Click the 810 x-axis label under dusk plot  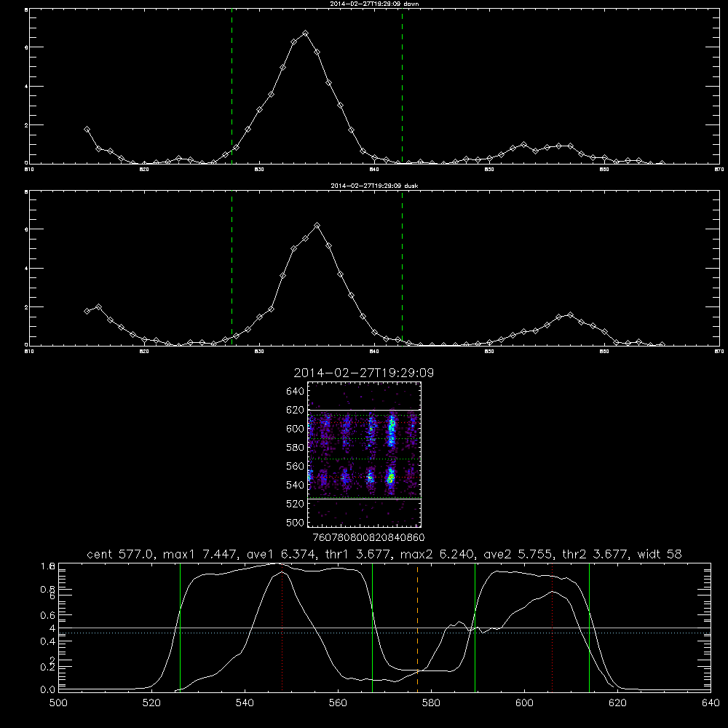click(x=29, y=352)
